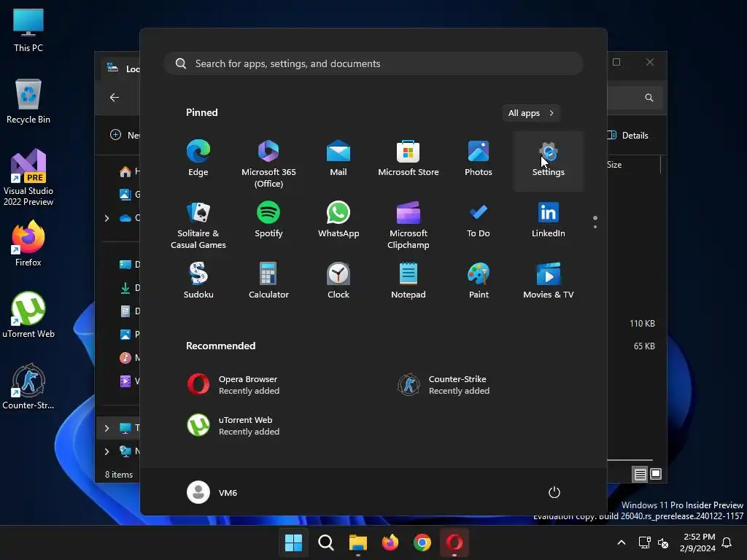Launch WhatsApp pinned app

click(x=338, y=220)
